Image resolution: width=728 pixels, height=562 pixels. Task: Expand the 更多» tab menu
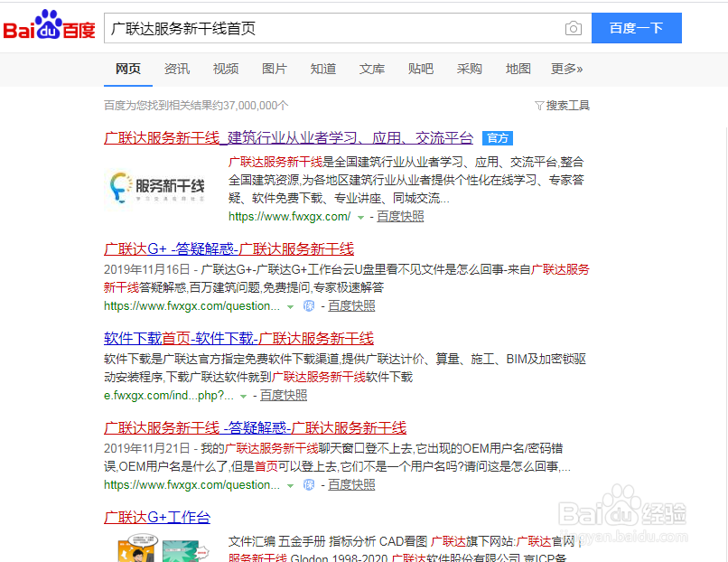click(x=566, y=69)
